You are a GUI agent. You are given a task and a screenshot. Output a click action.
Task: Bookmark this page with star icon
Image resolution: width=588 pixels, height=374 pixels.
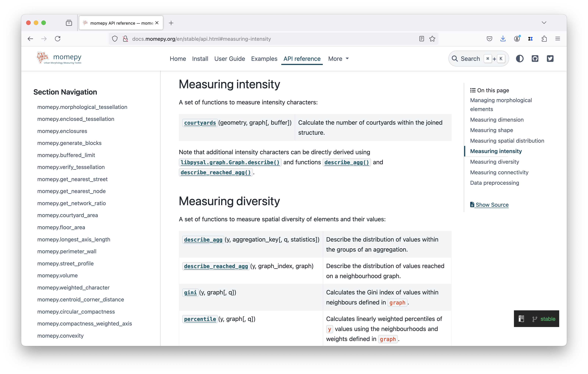tap(432, 39)
